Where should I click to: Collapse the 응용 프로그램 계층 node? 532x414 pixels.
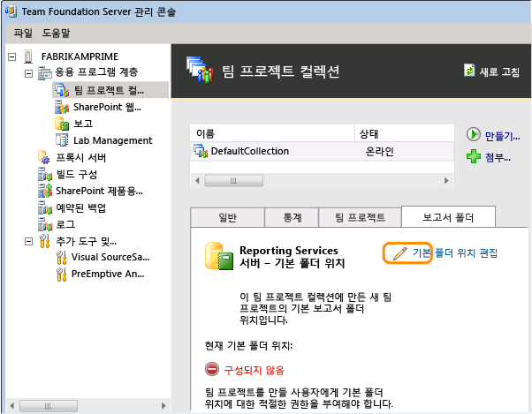29,73
